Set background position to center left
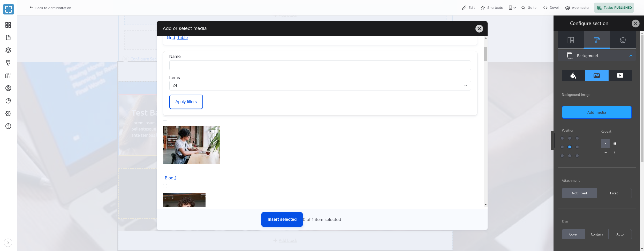This screenshot has width=644, height=251. 562,147
